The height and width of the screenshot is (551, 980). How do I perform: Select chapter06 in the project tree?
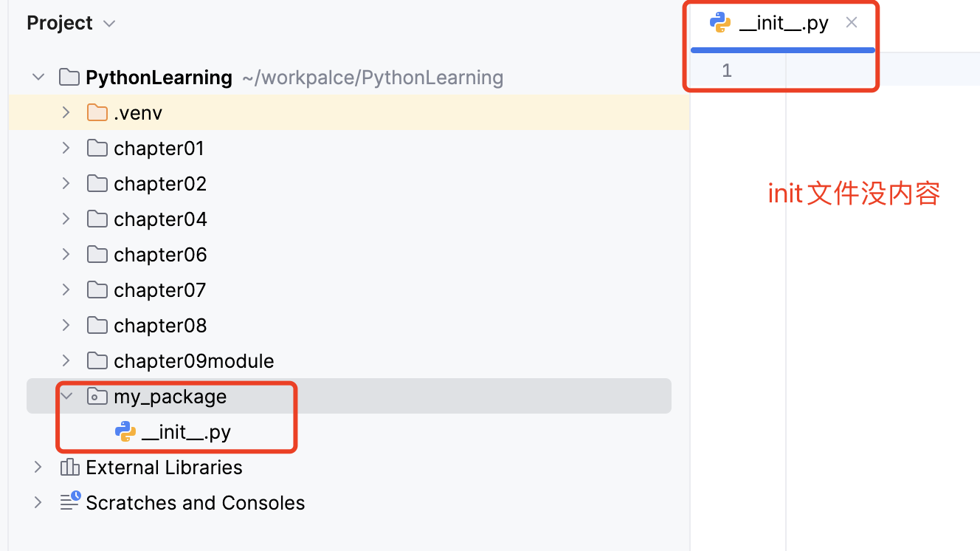coord(160,255)
